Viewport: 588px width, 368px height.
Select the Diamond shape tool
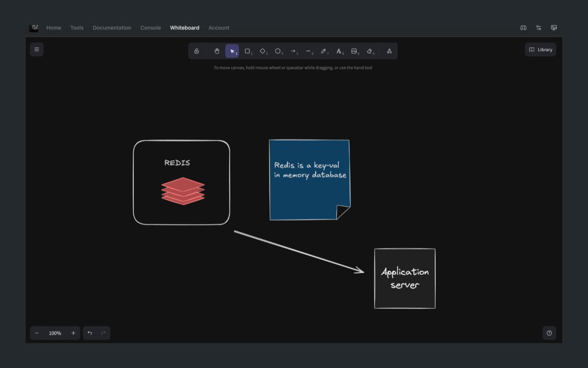point(263,51)
